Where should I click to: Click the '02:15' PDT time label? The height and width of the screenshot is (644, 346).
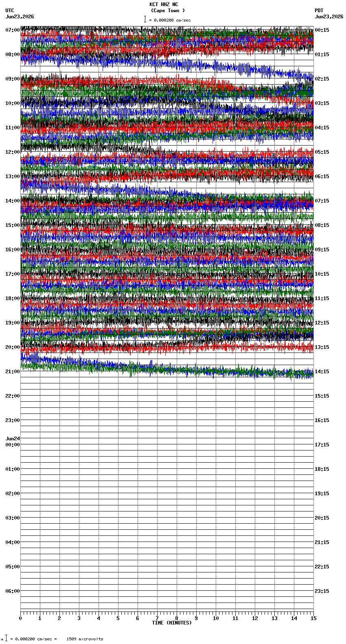(322, 79)
